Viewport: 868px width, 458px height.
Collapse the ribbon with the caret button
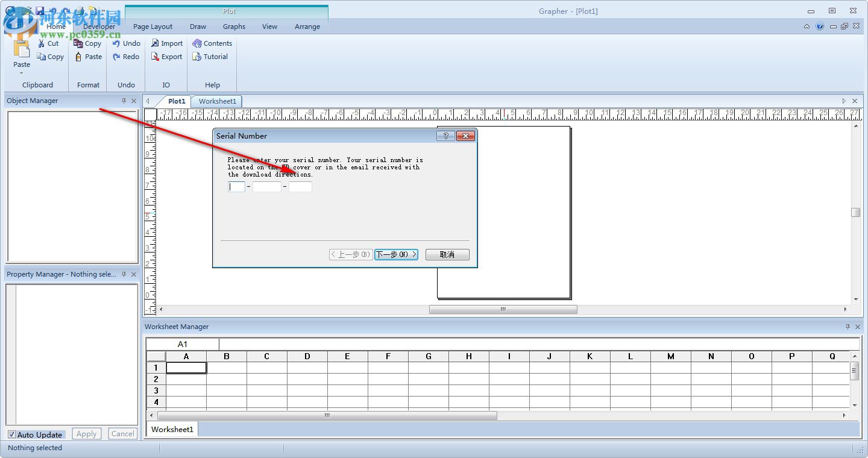coord(807,27)
